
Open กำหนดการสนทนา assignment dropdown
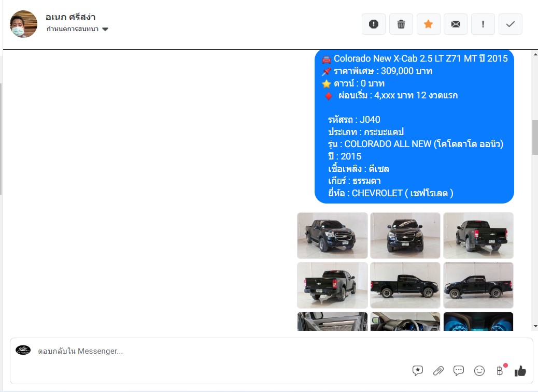pyautogui.click(x=78, y=29)
